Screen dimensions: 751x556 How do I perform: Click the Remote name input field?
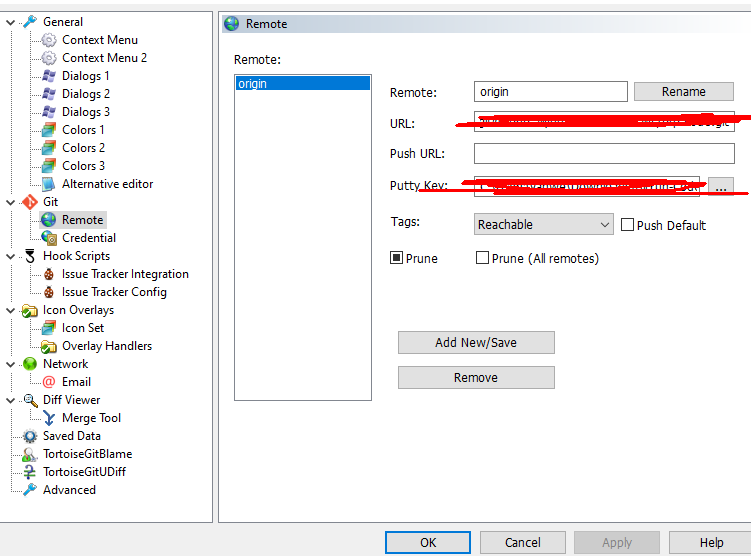551,91
